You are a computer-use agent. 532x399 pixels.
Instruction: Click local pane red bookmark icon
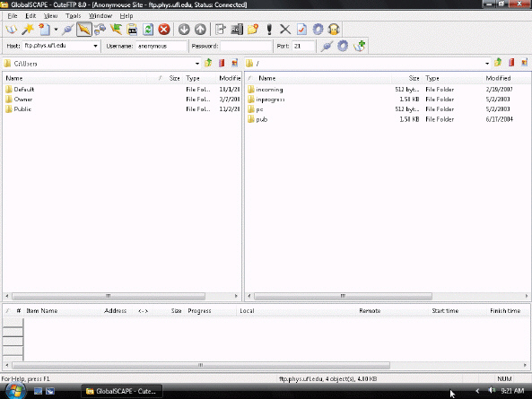[222, 63]
